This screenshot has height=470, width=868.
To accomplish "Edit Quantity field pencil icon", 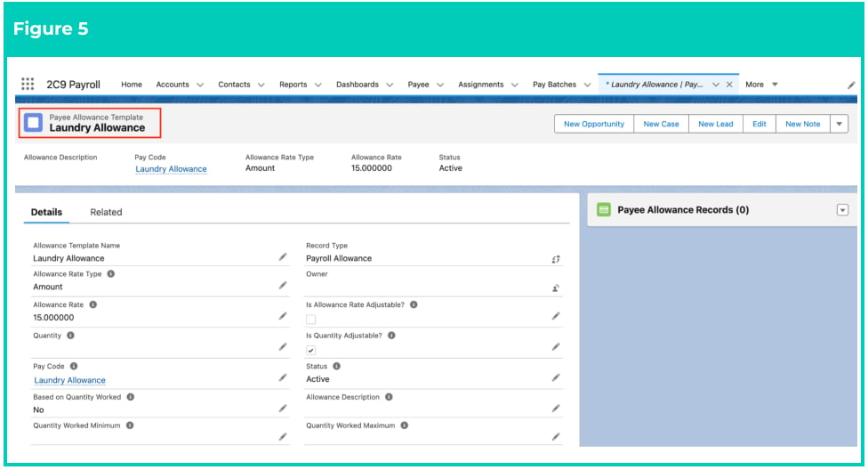I will [283, 347].
